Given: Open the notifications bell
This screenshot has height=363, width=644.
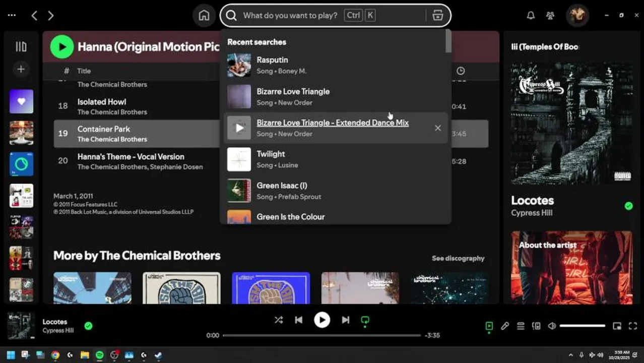Looking at the screenshot, I should point(531,16).
